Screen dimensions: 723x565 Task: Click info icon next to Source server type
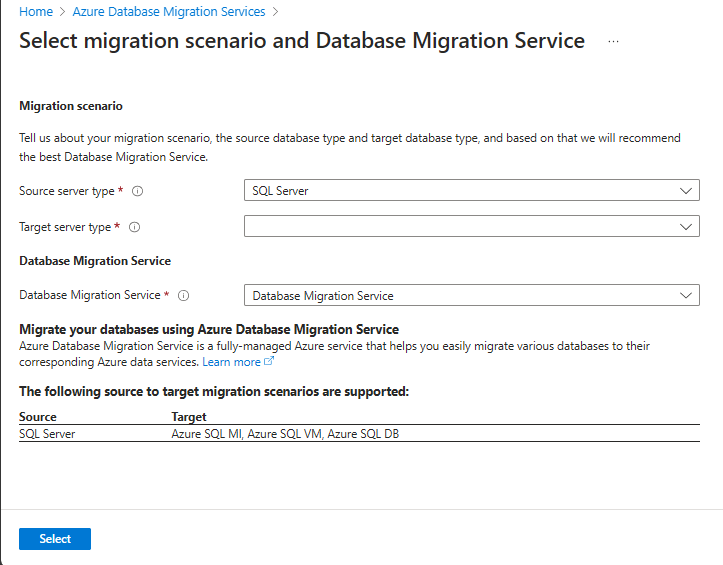[x=138, y=191]
